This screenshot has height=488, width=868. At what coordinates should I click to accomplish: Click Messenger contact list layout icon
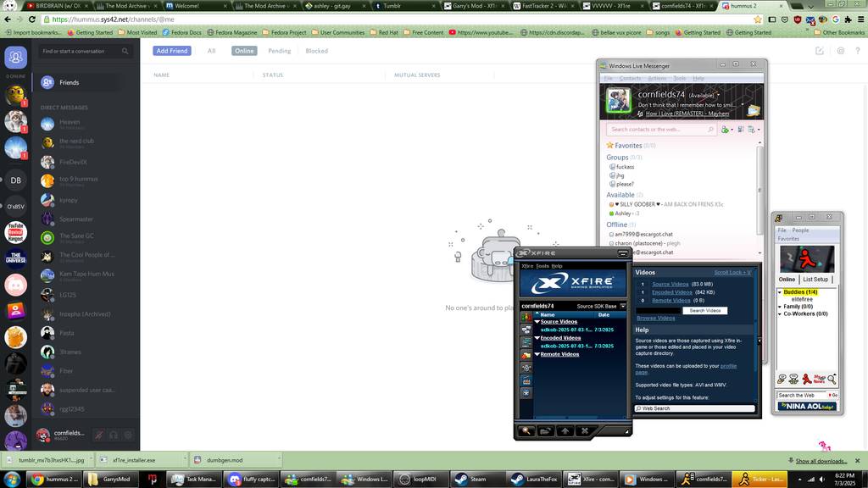[x=741, y=130]
